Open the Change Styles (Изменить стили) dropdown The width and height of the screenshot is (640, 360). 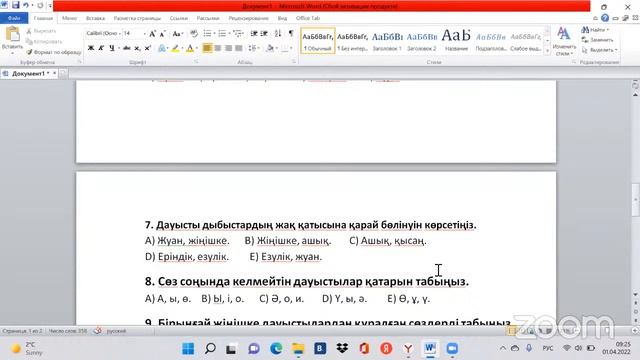click(x=564, y=41)
